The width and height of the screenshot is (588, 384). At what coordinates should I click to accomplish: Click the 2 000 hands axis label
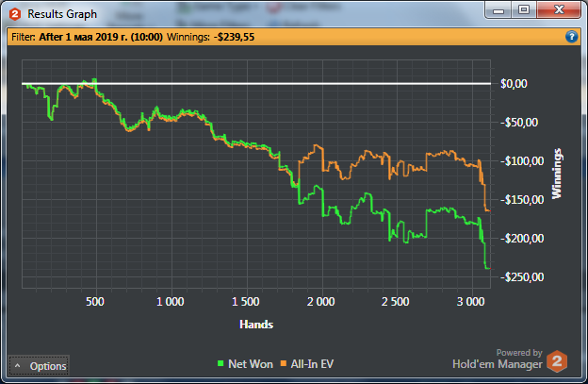point(321,302)
